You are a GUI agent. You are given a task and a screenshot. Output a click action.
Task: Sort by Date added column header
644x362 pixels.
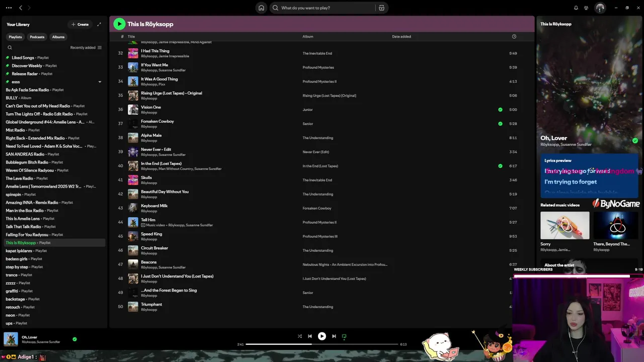(x=401, y=37)
